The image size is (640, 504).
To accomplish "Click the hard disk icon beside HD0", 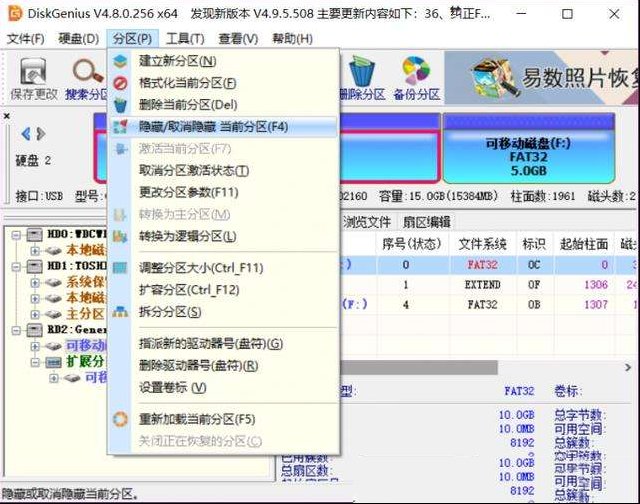I will click(x=34, y=235).
